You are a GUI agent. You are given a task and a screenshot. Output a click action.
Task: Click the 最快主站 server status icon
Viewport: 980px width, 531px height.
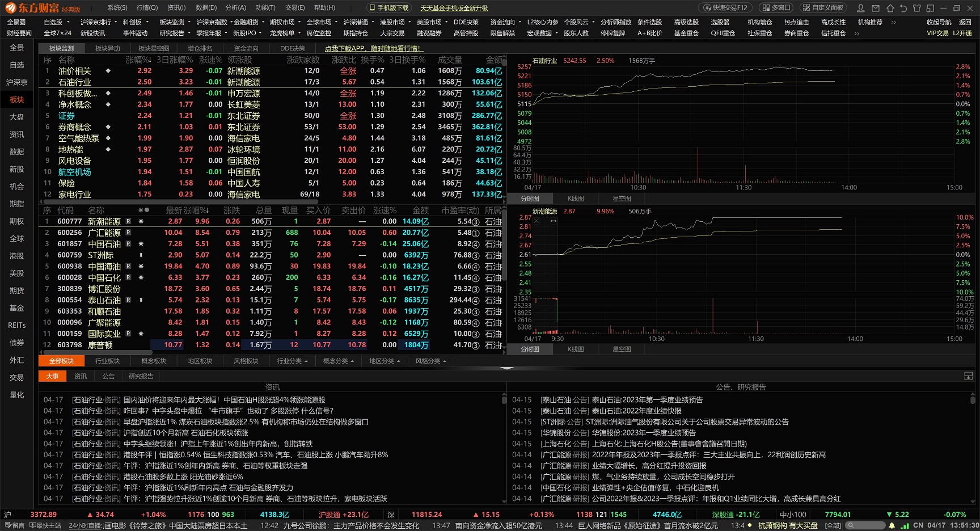tap(45, 525)
